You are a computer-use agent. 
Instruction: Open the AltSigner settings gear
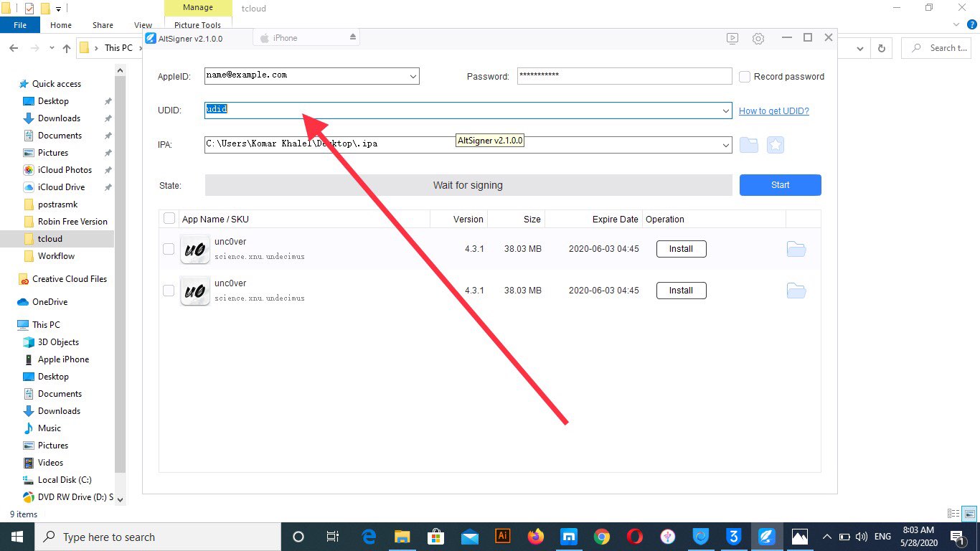tap(758, 38)
